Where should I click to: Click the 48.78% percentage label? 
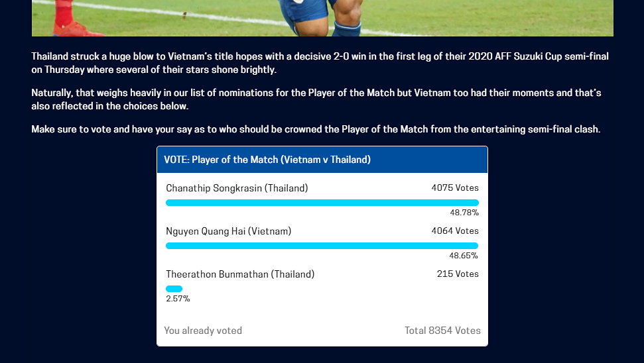click(x=464, y=213)
